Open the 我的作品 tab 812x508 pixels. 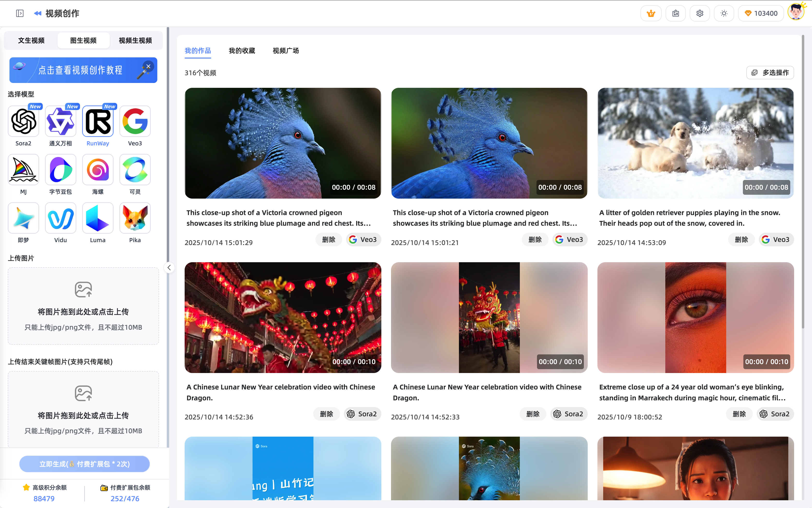click(198, 51)
